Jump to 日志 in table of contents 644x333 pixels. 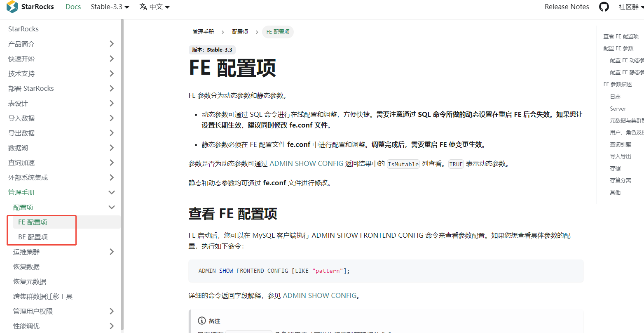[615, 96]
